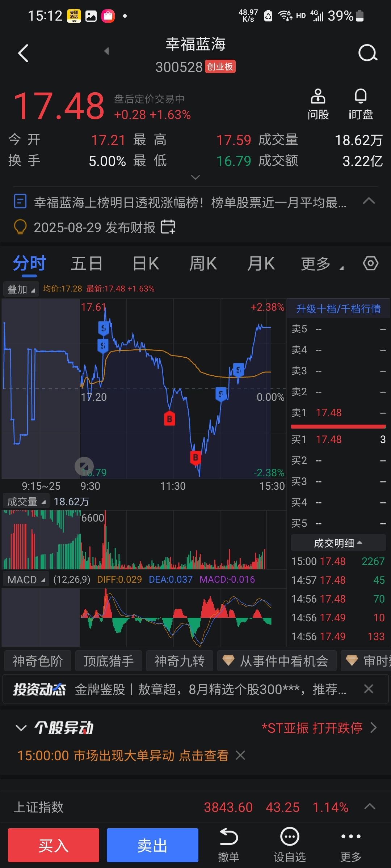Tap 设自选 add to watchlist icon
391x868 pixels.
pos(290,846)
